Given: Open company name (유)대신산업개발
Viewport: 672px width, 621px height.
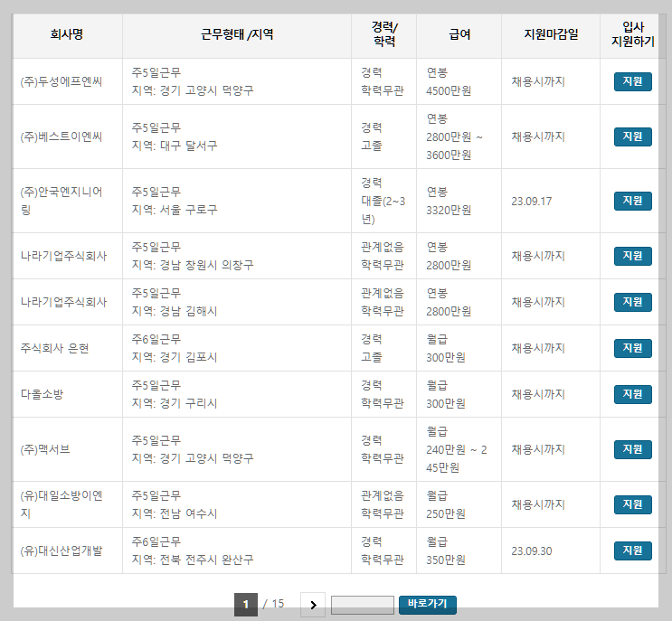Looking at the screenshot, I should (x=62, y=550).
